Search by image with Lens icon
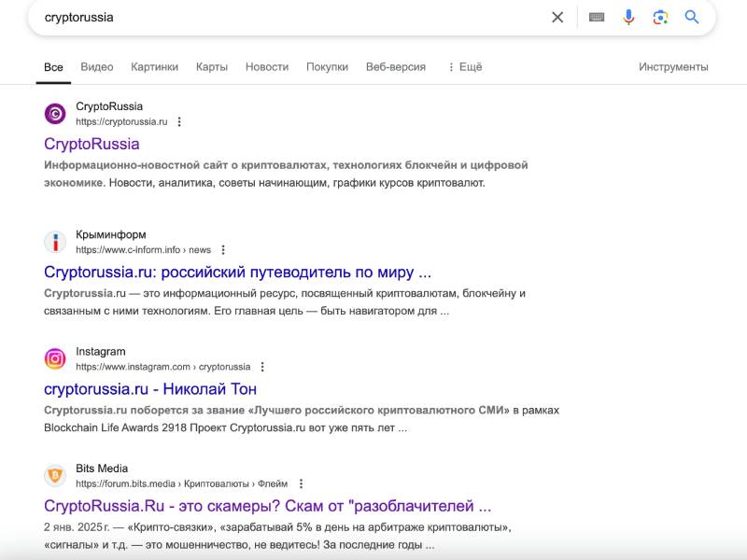This screenshot has width=747, height=560. (660, 17)
